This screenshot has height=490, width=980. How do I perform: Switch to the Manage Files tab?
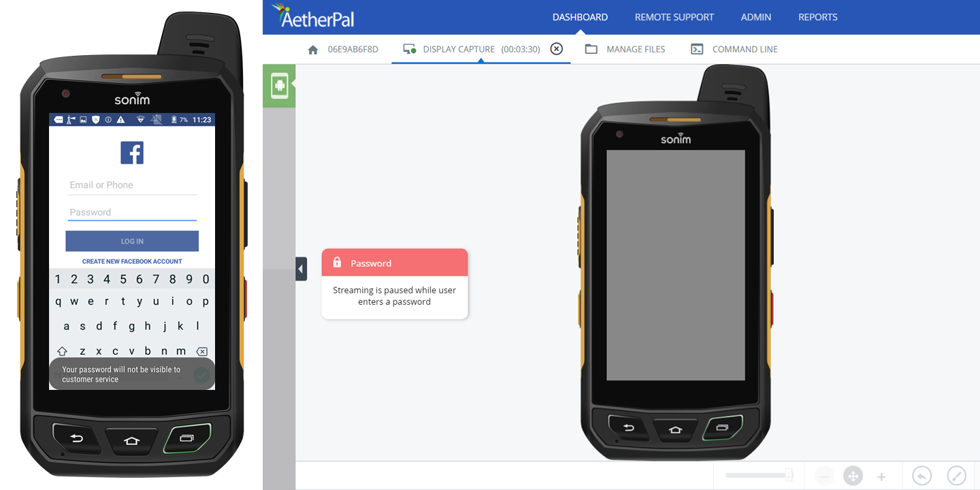coord(636,49)
